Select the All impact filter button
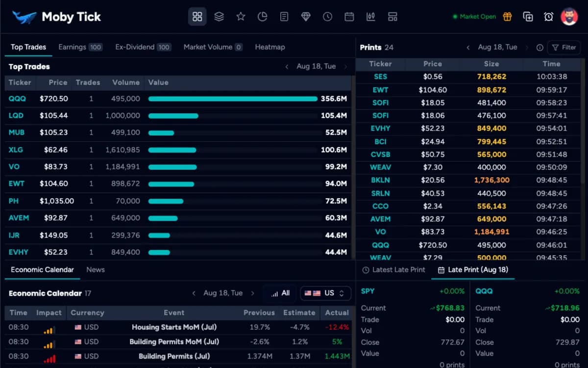This screenshot has height=368, width=588. [x=280, y=293]
